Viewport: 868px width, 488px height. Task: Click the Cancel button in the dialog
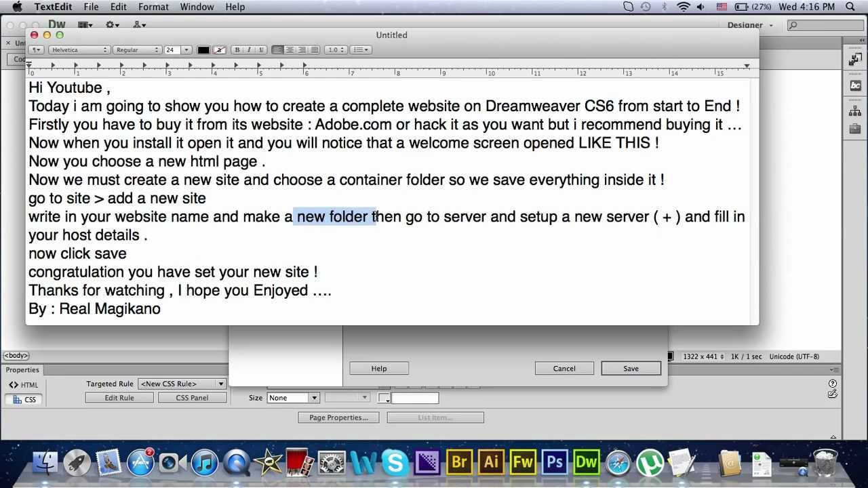564,368
